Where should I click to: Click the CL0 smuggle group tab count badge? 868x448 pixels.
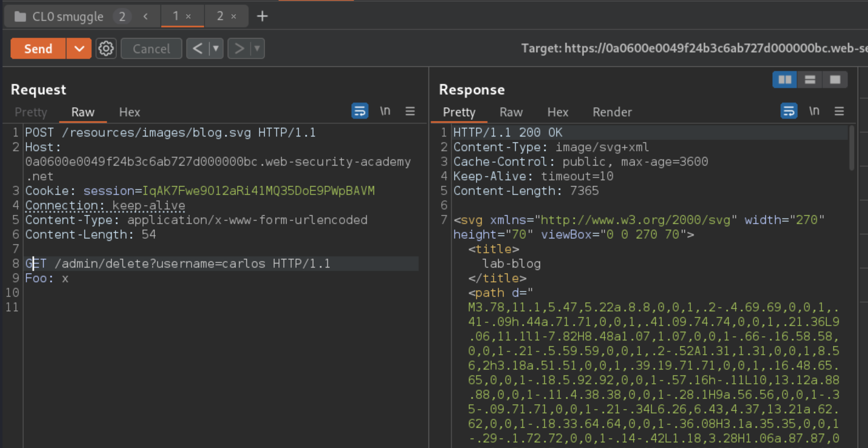tap(122, 16)
